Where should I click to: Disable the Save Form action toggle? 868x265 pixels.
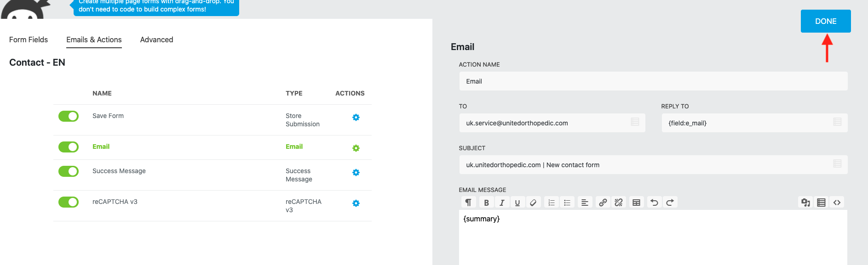coord(69,116)
